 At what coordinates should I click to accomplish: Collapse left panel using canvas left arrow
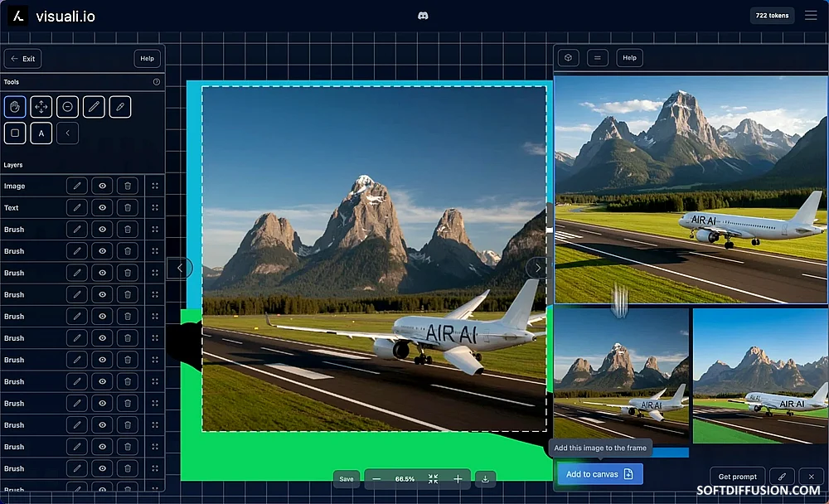point(180,268)
